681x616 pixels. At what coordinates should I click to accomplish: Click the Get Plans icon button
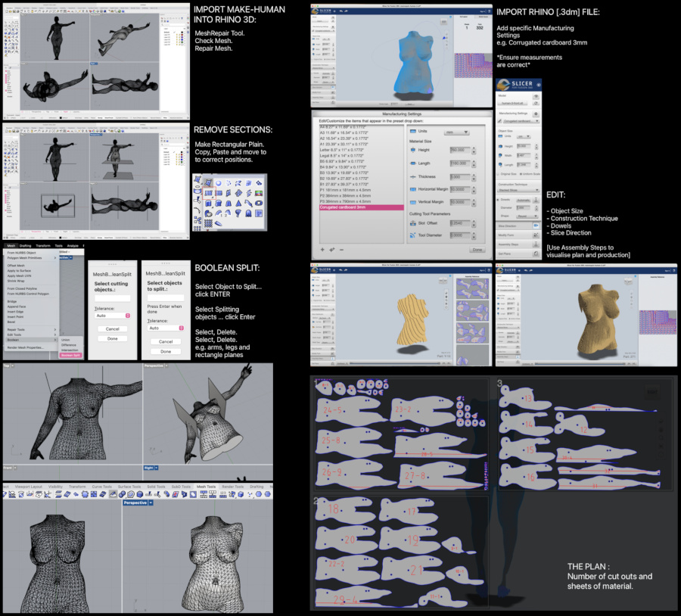tap(536, 254)
